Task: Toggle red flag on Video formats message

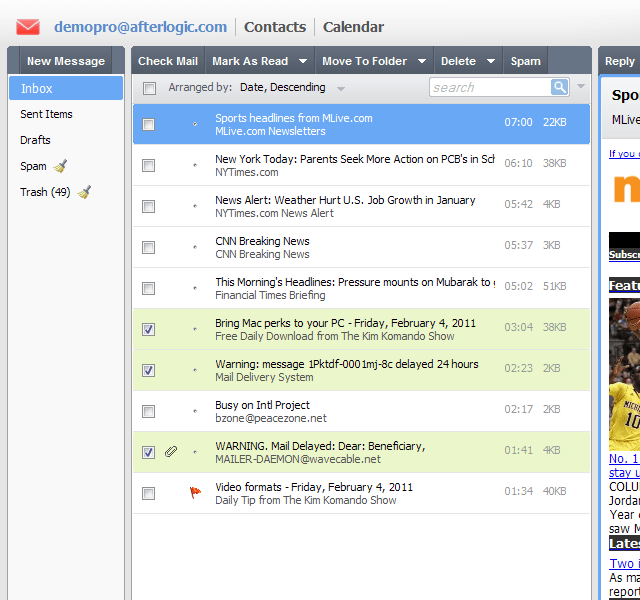Action: [x=195, y=492]
